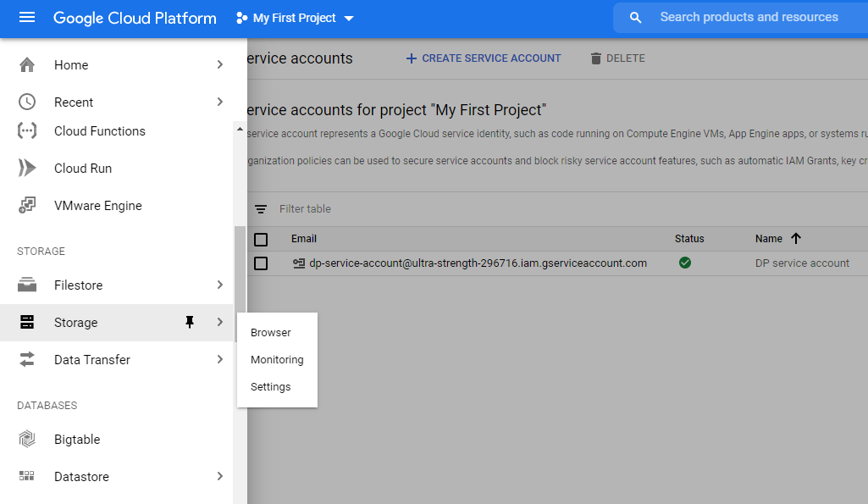Expand the Data Transfer submenu chevron

click(x=220, y=359)
